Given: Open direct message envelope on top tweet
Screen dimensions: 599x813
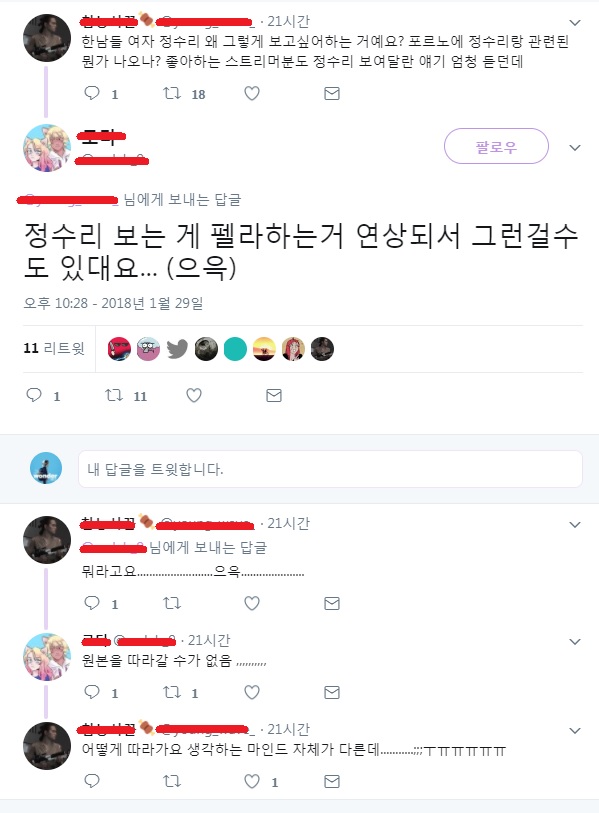Looking at the screenshot, I should pyautogui.click(x=331, y=93).
